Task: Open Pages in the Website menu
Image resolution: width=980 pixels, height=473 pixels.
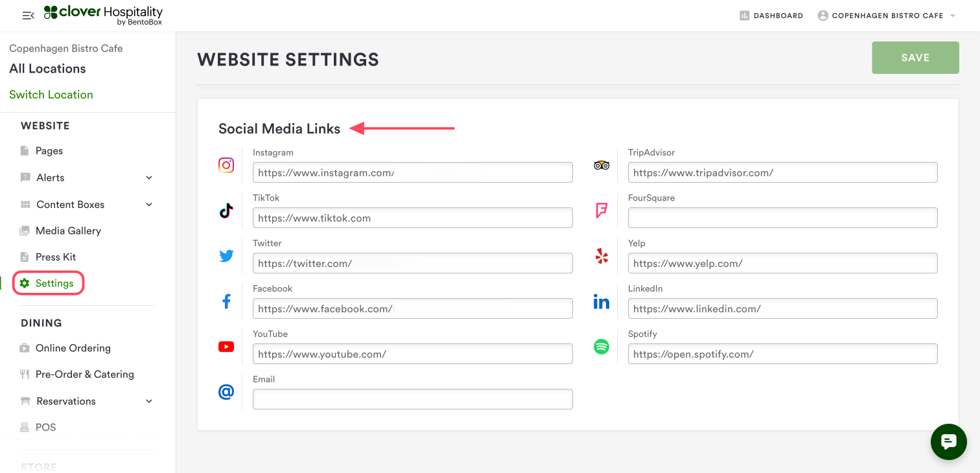Action: pos(49,151)
